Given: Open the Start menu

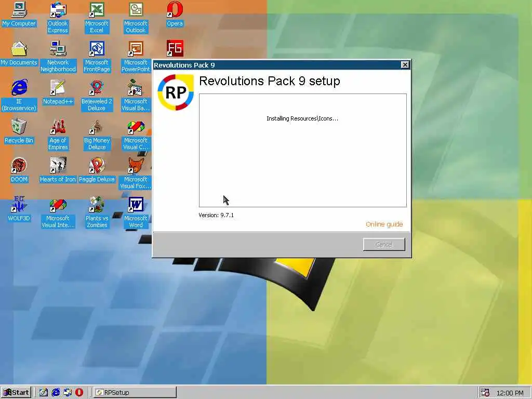Looking at the screenshot, I should (16, 393).
